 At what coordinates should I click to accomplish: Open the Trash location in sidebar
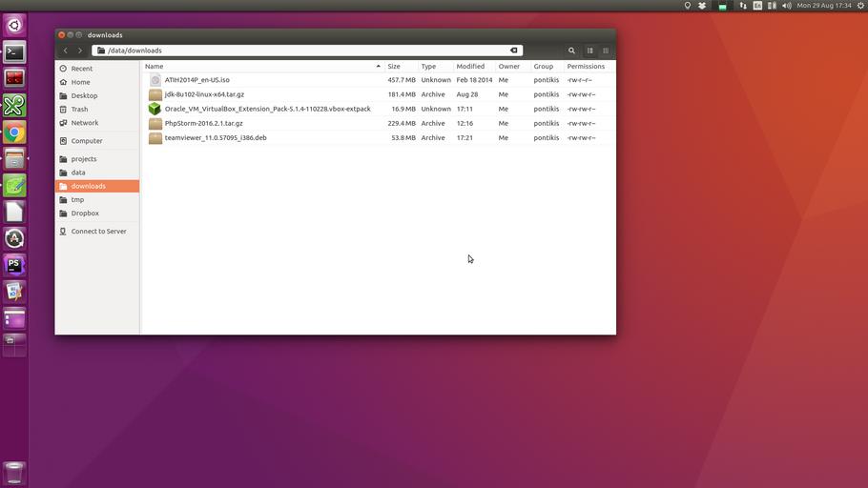click(x=79, y=110)
